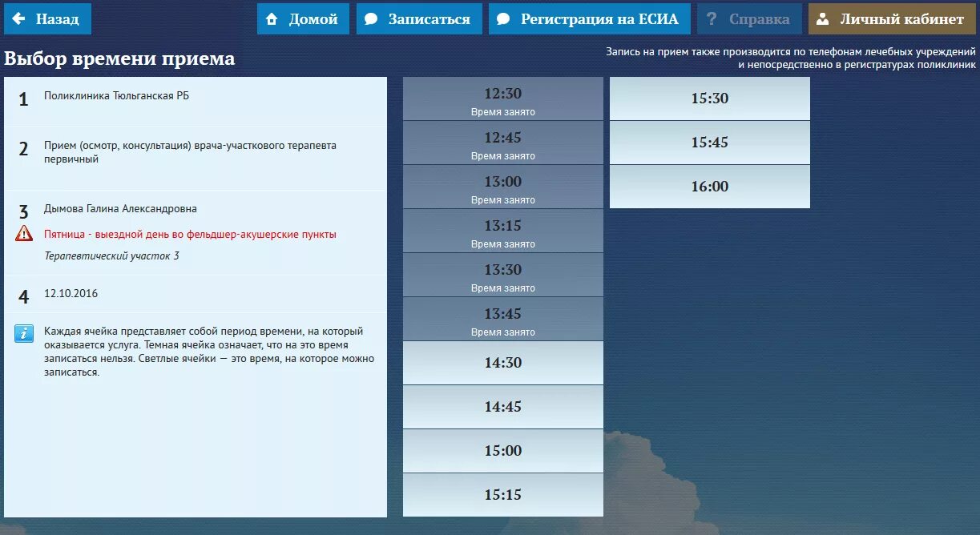Open the Записаться appointment section
This screenshot has width=980, height=535.
pos(419,19)
